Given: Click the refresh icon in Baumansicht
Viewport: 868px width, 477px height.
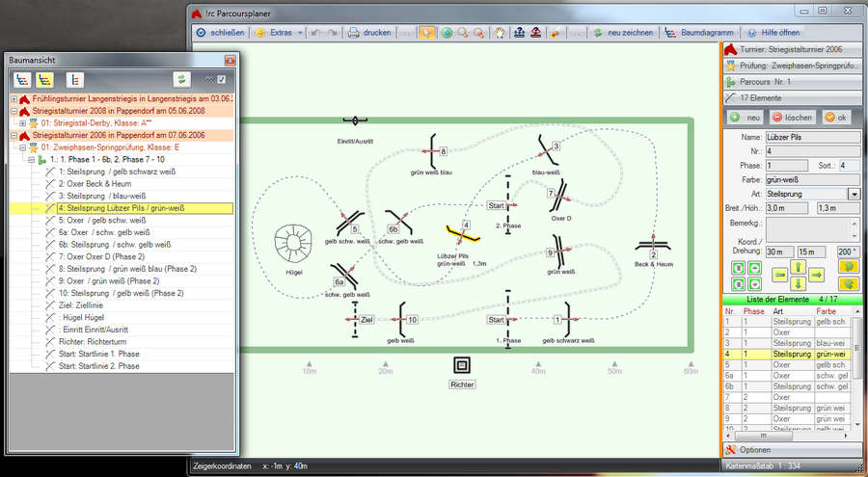Looking at the screenshot, I should pos(181,80).
